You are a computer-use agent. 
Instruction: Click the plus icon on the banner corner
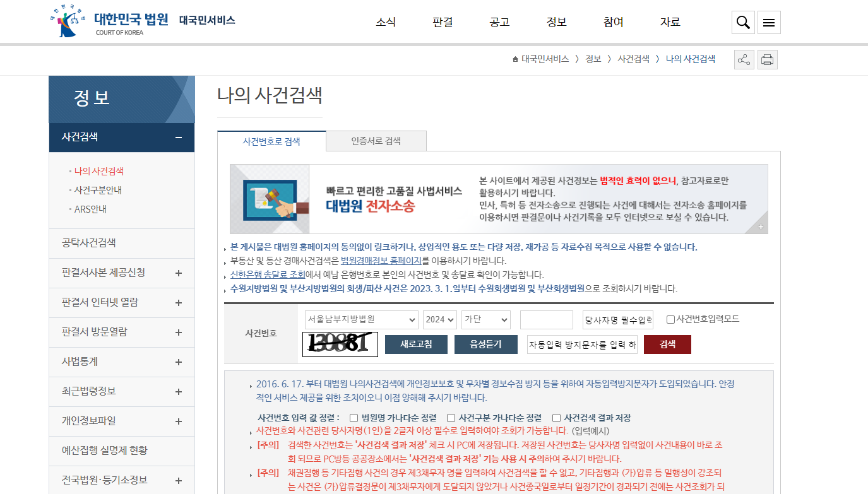pos(761,227)
